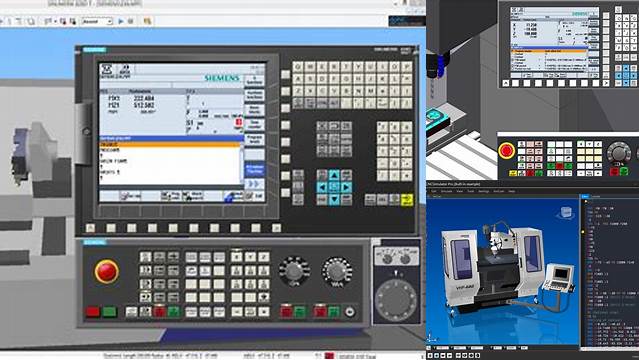Click the large red emergency stop button
639x360 pixels.
coord(107,271)
